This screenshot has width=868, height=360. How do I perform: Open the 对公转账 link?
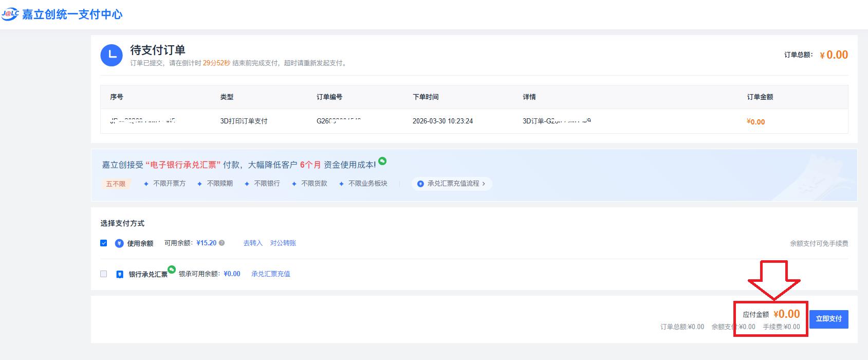coord(283,243)
